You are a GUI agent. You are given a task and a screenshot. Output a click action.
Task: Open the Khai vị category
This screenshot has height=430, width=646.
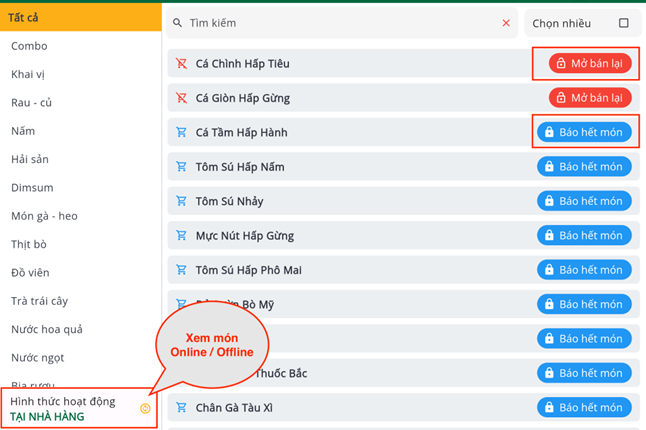pyautogui.click(x=28, y=74)
